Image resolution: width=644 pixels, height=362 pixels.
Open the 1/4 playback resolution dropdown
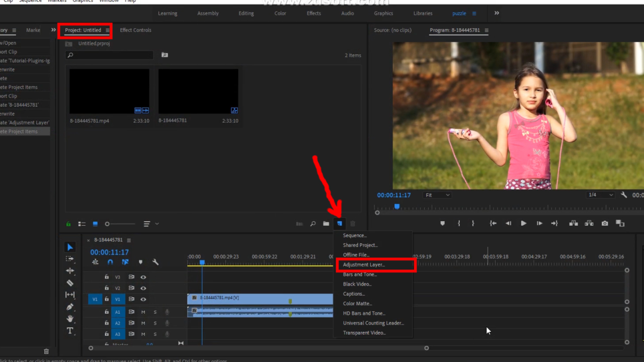pyautogui.click(x=600, y=195)
